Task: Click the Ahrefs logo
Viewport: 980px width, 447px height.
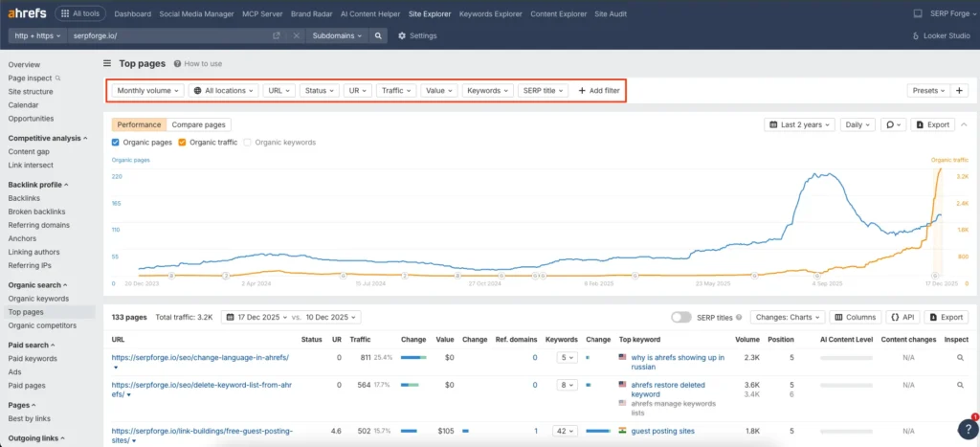Action: (x=27, y=13)
